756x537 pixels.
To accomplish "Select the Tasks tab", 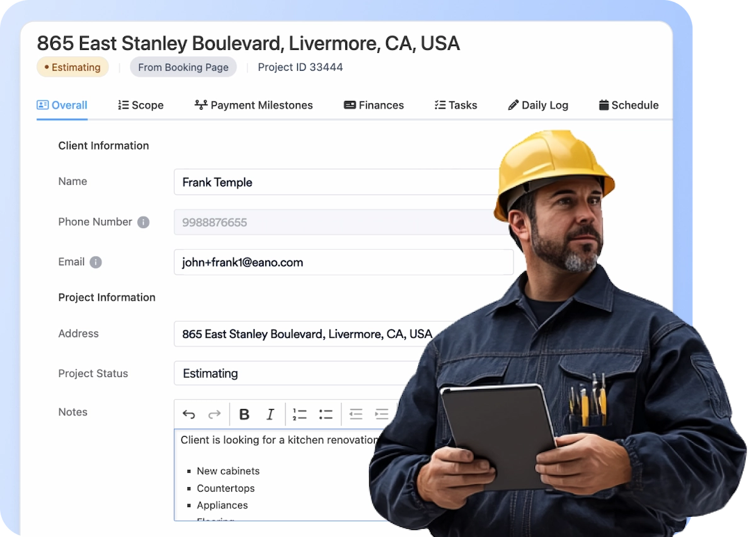I will pos(455,105).
